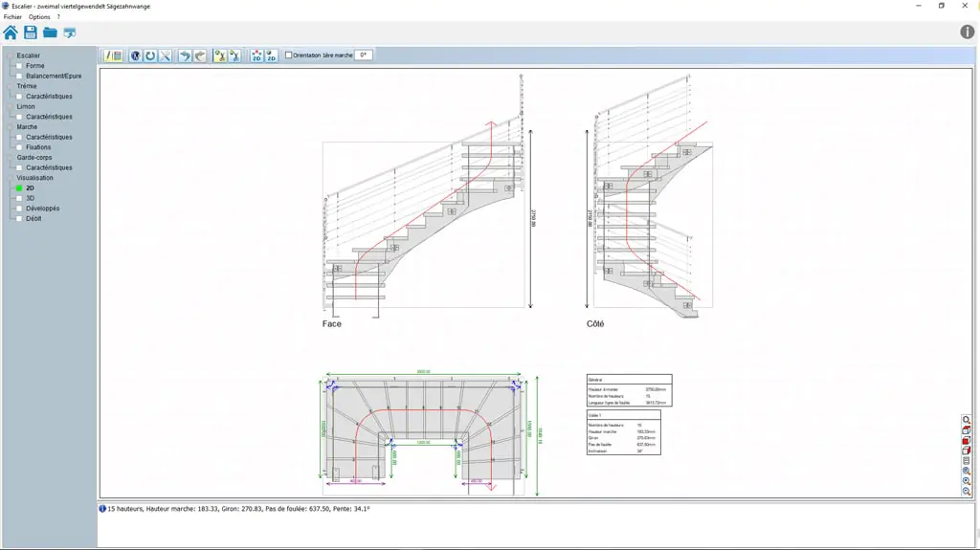Screen dimensions: 980x550
Task: Click the bottom magnifier zoom icon at right
Action: pos(967,491)
